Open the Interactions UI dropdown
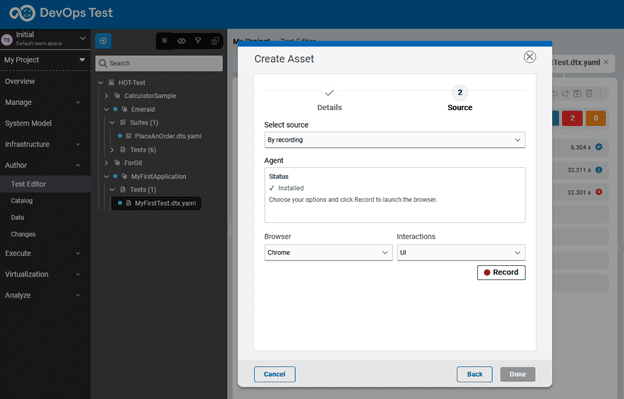Screen dimensions: 624x399 (x=461, y=253)
